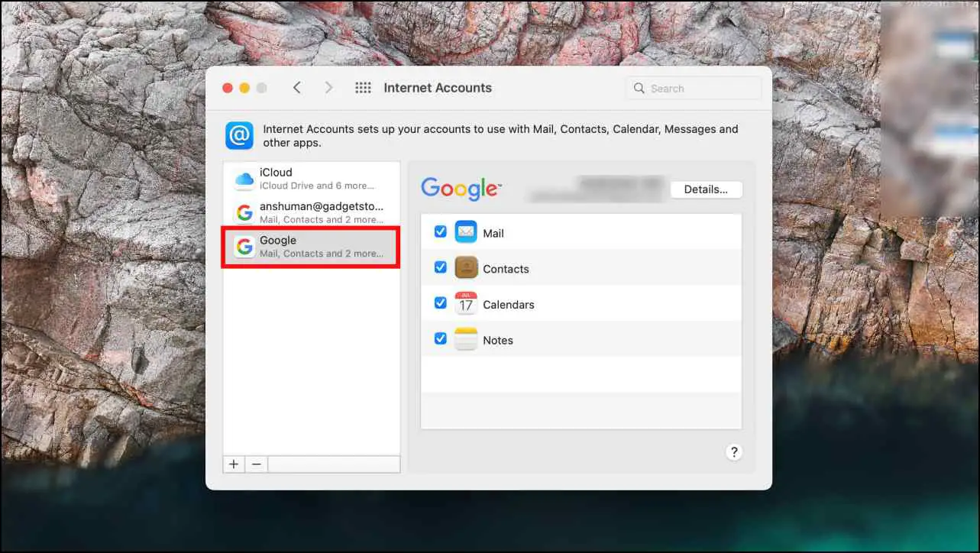Click the Google logo in details pane

coord(461,189)
